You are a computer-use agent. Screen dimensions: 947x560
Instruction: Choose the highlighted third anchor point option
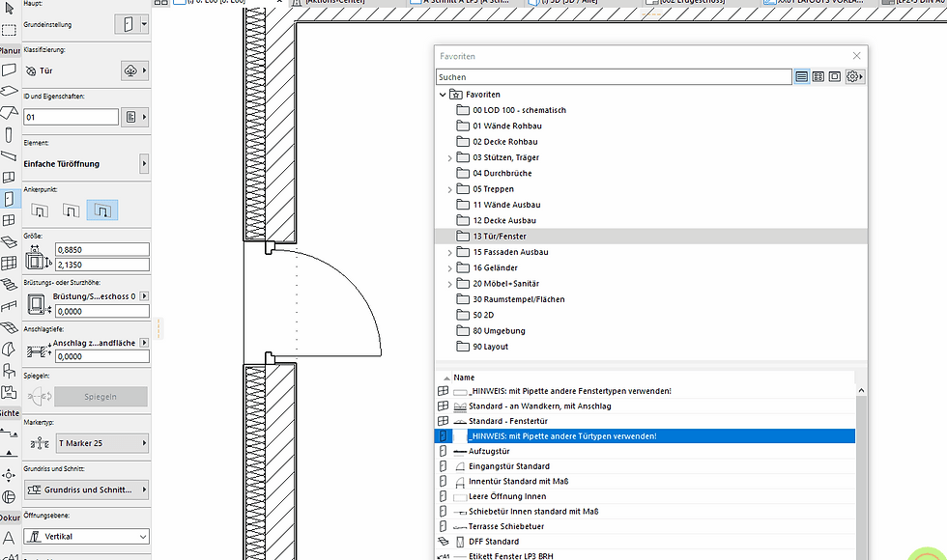[x=102, y=210]
